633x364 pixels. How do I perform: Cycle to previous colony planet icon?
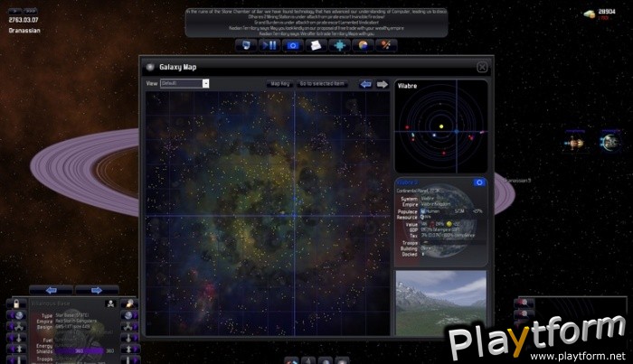click(16, 315)
